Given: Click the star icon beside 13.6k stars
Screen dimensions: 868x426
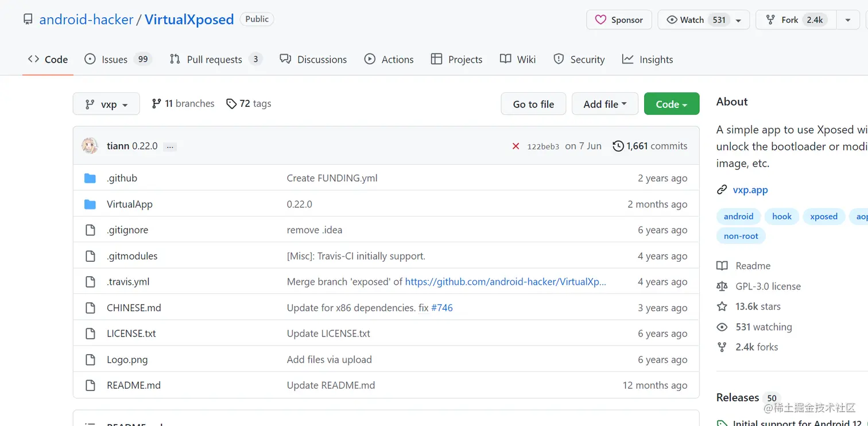Looking at the screenshot, I should click(722, 307).
